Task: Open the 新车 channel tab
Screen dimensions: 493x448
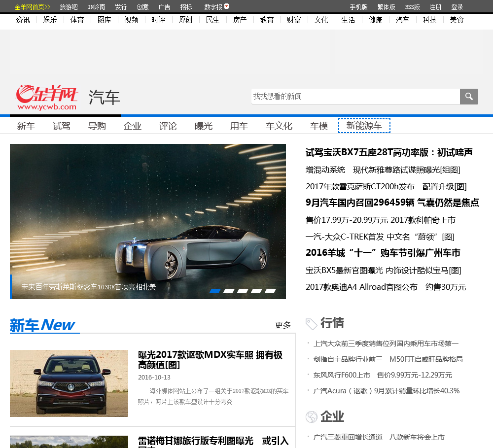Action: 26,126
